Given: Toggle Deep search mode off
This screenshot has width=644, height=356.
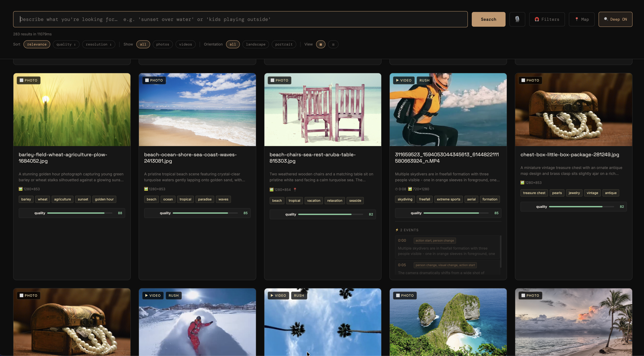Looking at the screenshot, I should coord(615,19).
